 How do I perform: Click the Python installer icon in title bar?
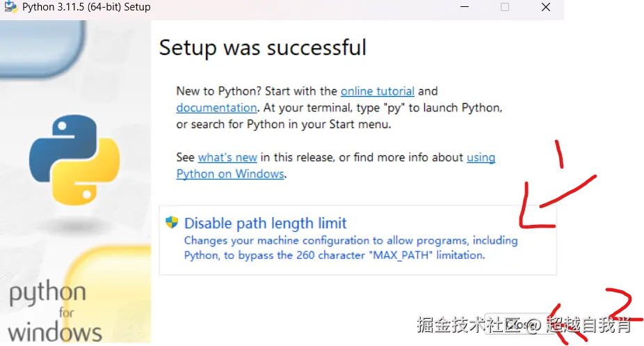(x=10, y=6)
